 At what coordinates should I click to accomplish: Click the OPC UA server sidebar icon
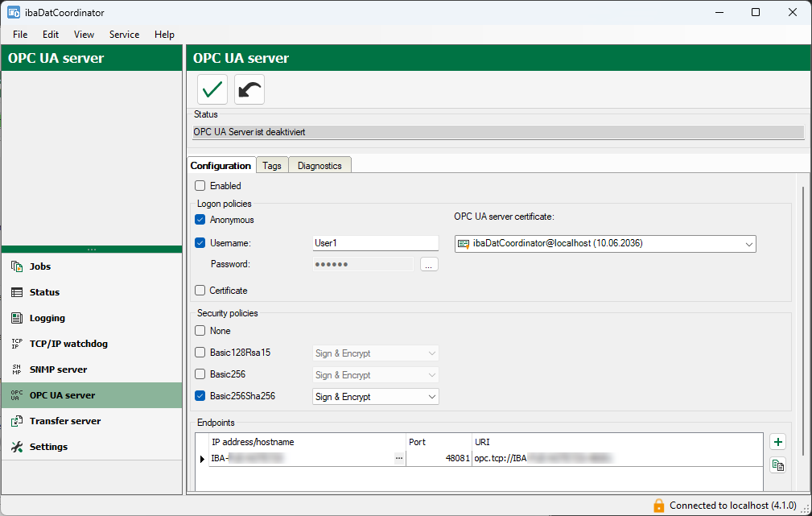(17, 395)
